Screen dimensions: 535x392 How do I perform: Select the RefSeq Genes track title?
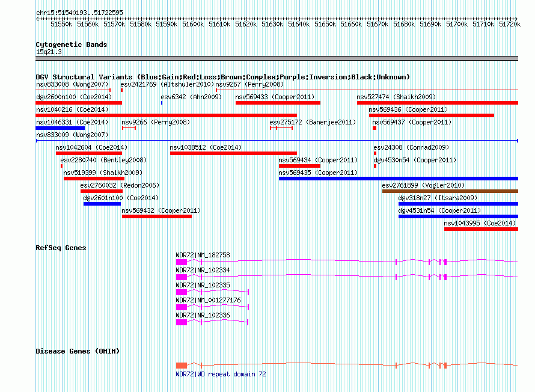[61, 248]
